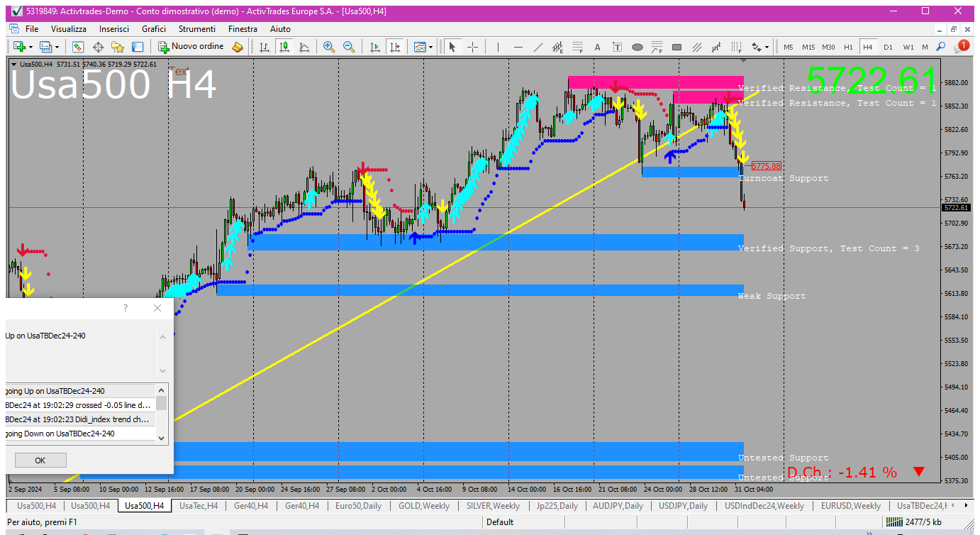Click connection status '2477/5 kb'

(x=915, y=522)
